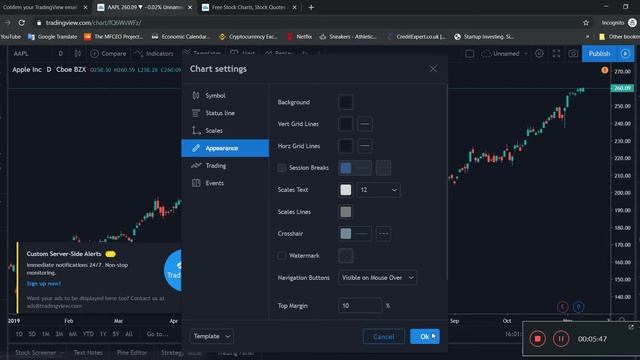Reload the page with browser refresh icon
The image size is (640, 360).
pyautogui.click(x=22, y=23)
